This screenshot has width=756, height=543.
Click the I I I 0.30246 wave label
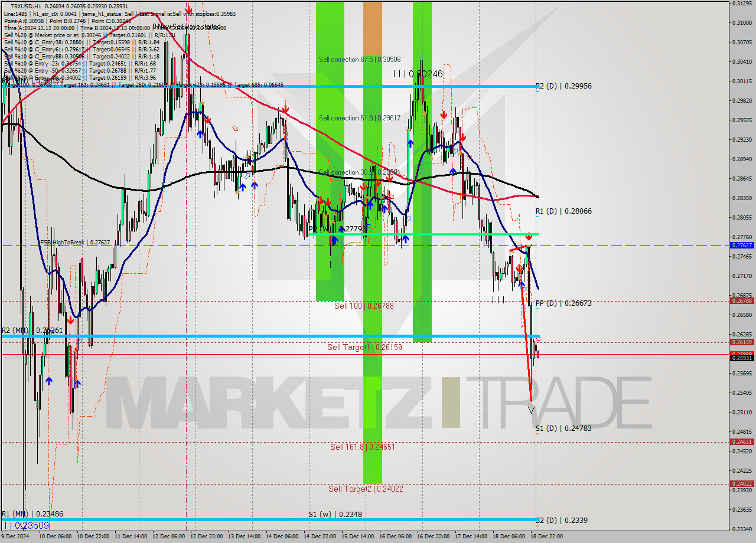pos(418,74)
